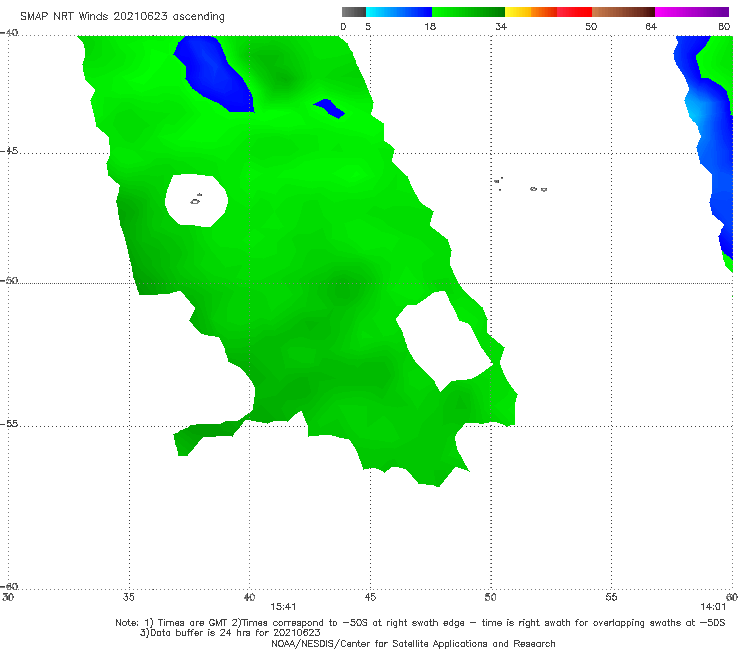This screenshot has height=650, width=740.
Task: Click the island outline inside the white hole near 38E
Action: pos(196,200)
